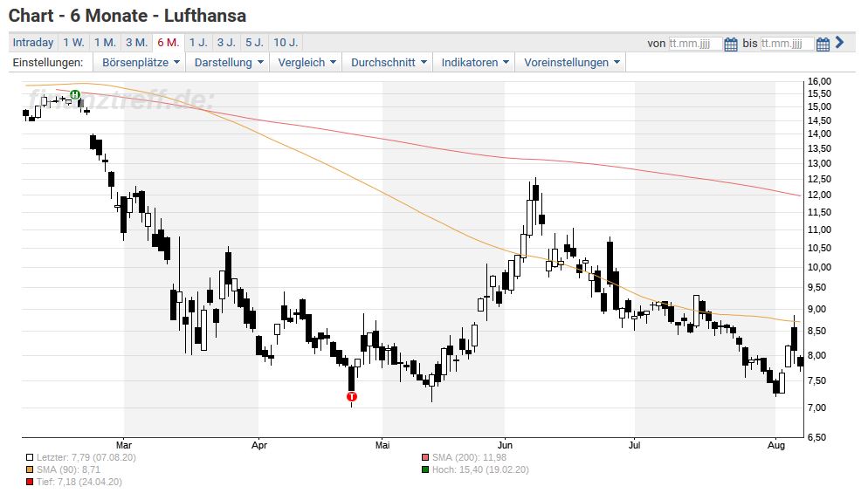
Task: Click the green Hoch legend swatch
Action: [425, 469]
